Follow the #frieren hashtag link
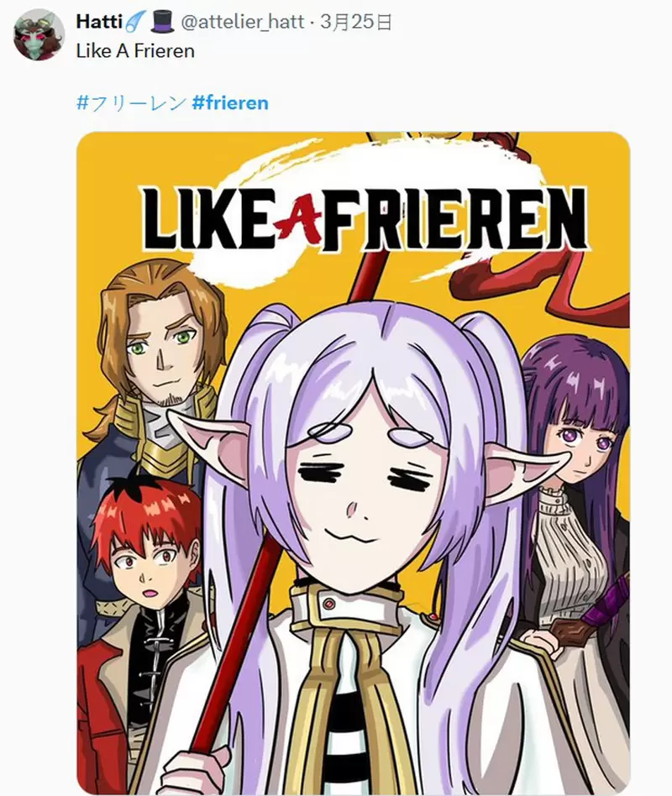Image resolution: width=672 pixels, height=796 pixels. point(230,103)
